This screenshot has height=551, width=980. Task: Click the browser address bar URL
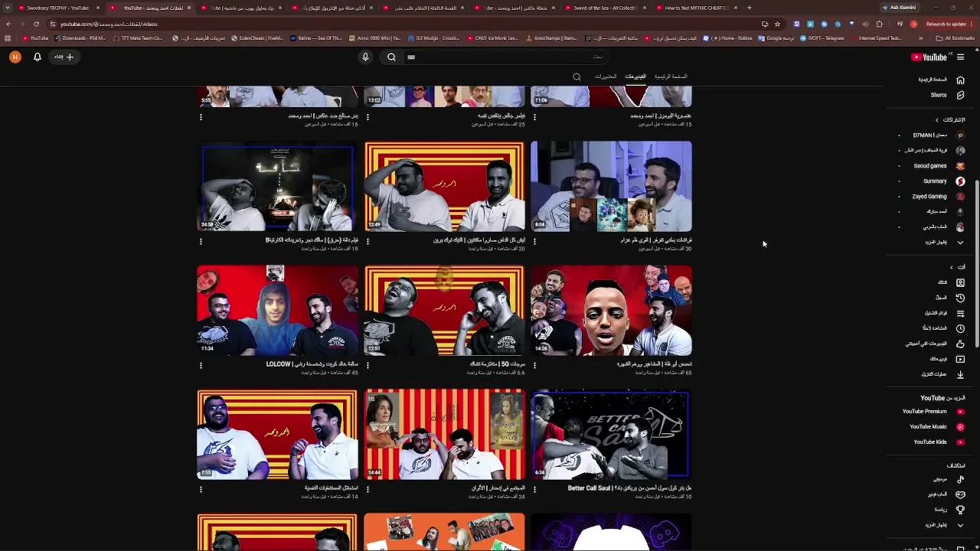click(109, 24)
